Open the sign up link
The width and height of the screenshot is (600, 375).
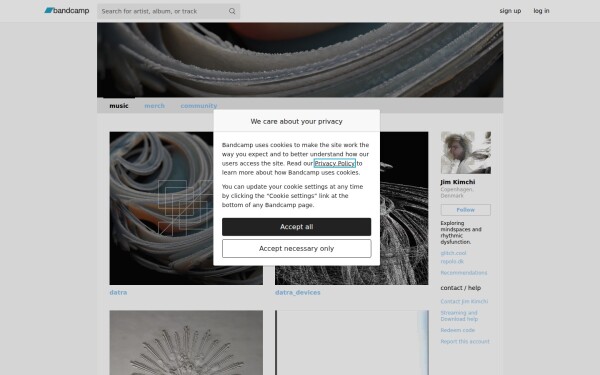pyautogui.click(x=510, y=11)
